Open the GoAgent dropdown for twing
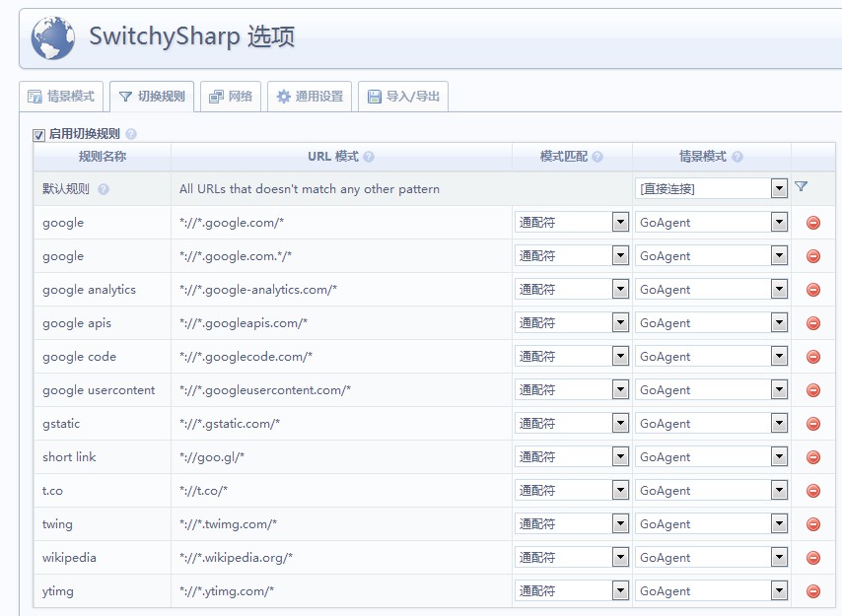 coord(712,523)
